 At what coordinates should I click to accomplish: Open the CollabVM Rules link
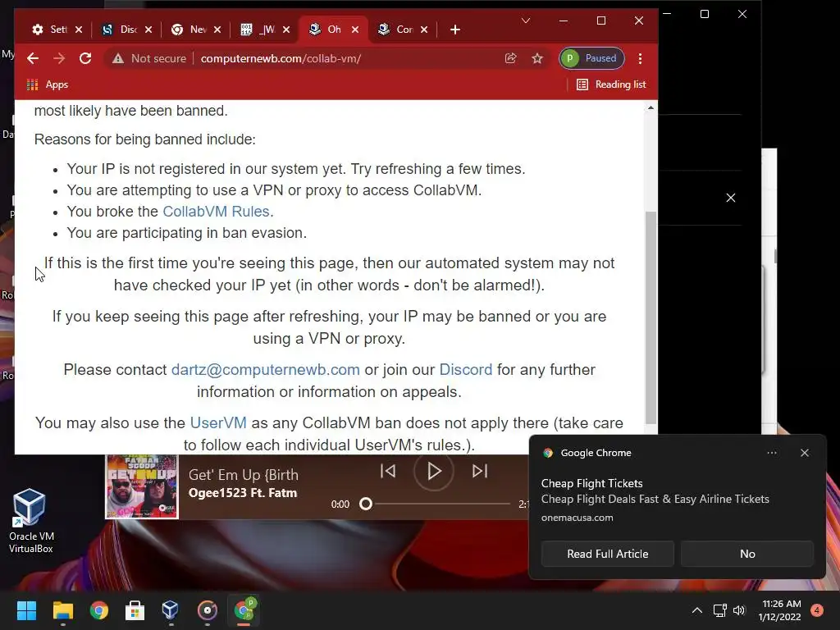pyautogui.click(x=216, y=212)
